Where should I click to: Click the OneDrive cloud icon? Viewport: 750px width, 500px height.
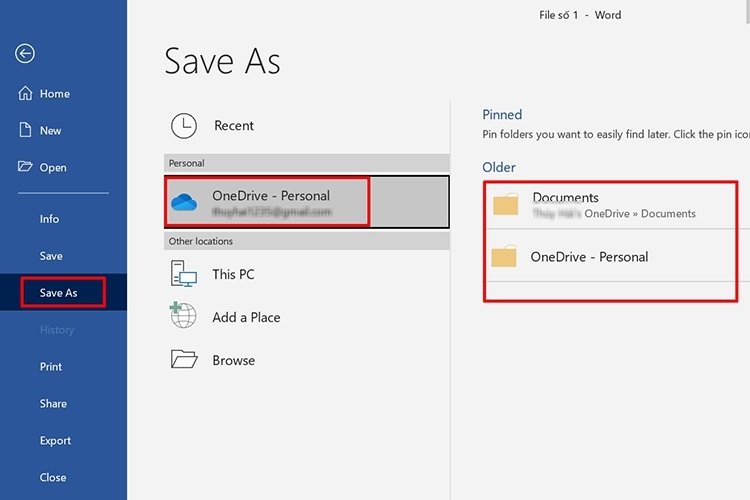[184, 202]
